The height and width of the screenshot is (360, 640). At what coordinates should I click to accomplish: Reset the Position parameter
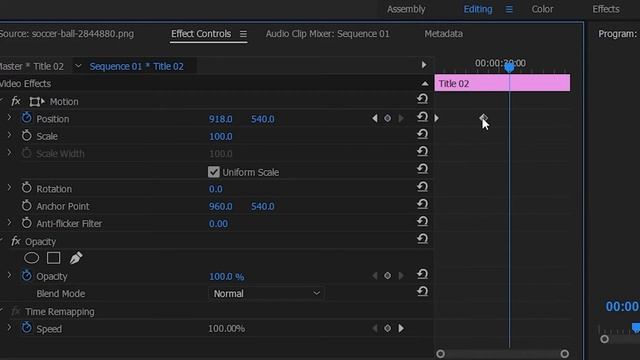pos(422,117)
